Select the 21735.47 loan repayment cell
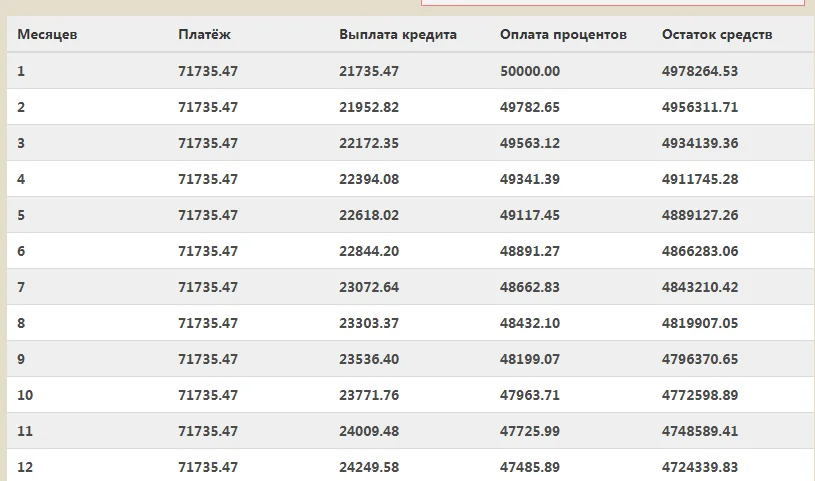Viewport: 815px width, 481px height. click(x=369, y=71)
